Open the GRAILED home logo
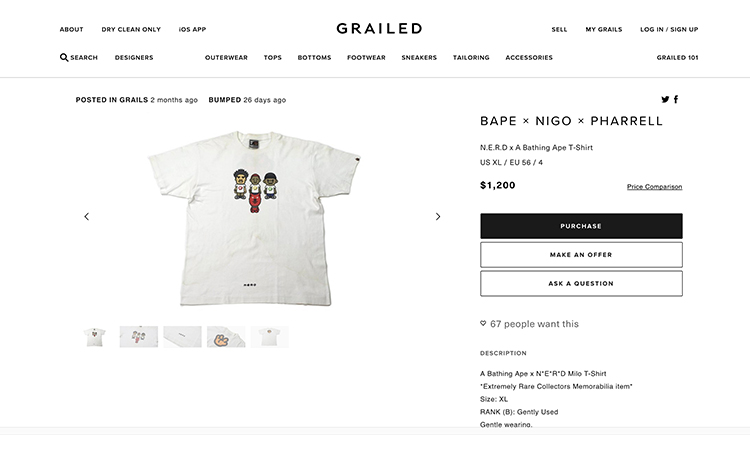This screenshot has width=750, height=450. pos(379,29)
